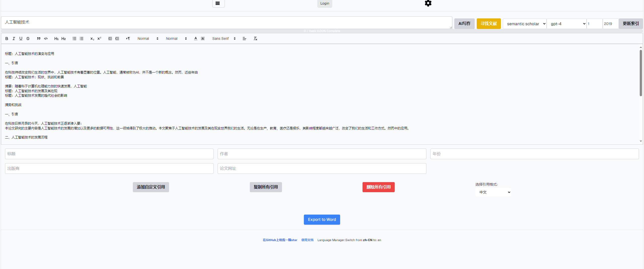This screenshot has height=269, width=644.
Task: Apply superscript formatting
Action: [99, 39]
